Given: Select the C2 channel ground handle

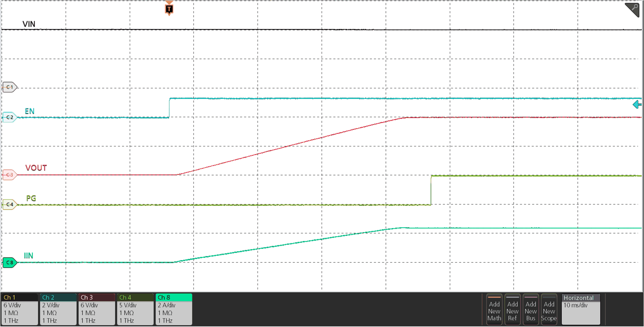Looking at the screenshot, I should click(10, 117).
